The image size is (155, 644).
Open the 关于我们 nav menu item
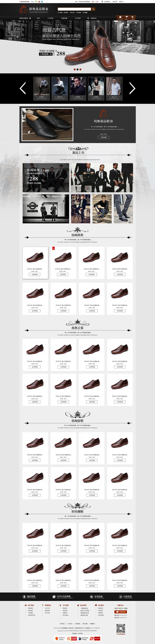click(x=78, y=18)
